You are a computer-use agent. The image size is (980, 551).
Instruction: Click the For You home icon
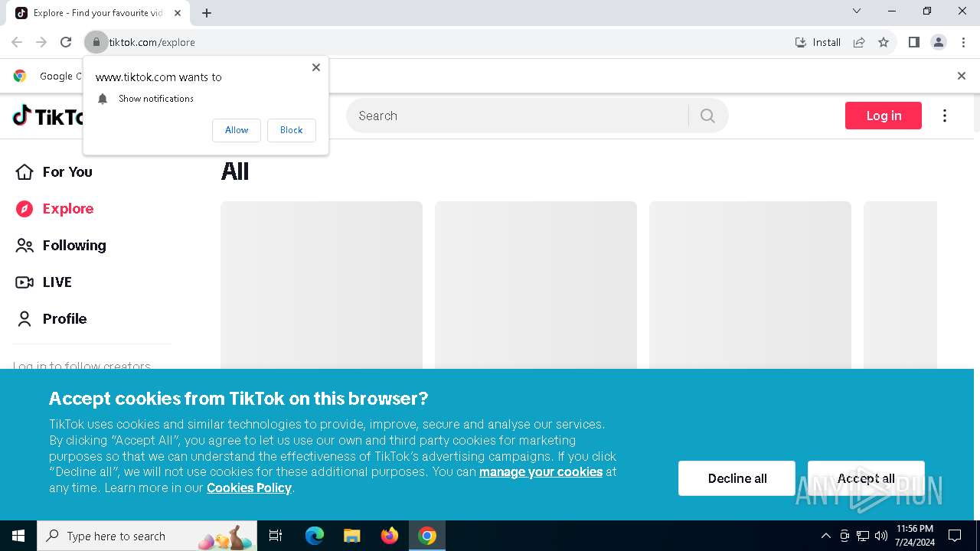24,172
